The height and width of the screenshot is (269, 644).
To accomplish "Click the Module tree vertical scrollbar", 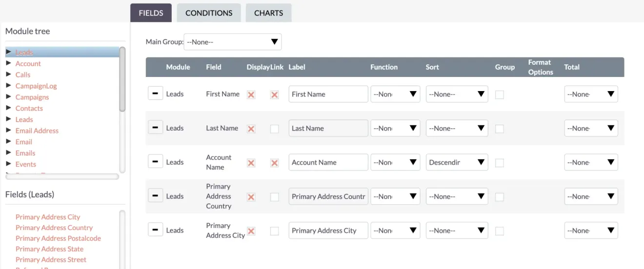I will [x=122, y=79].
